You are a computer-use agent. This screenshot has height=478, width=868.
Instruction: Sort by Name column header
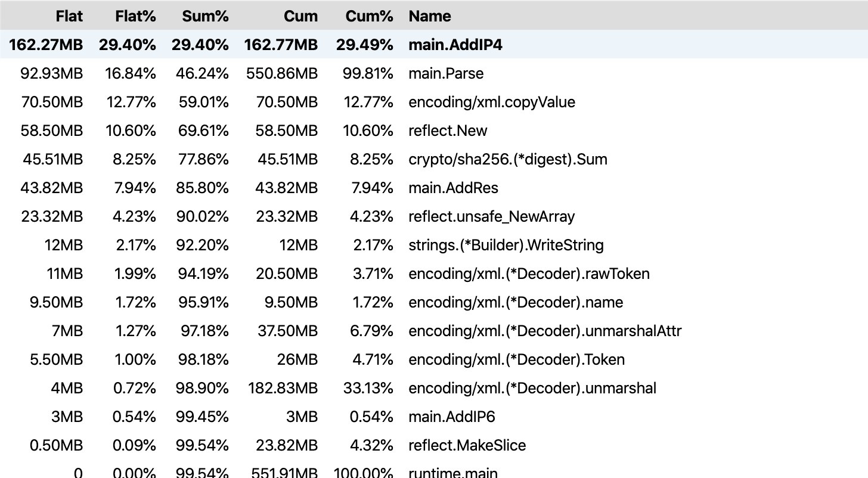430,16
